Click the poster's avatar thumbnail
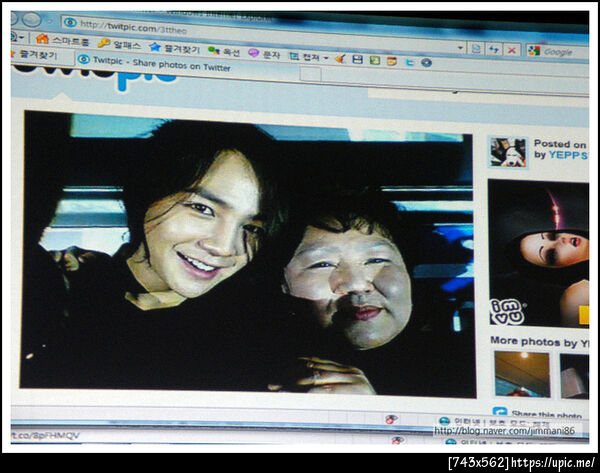The height and width of the screenshot is (473, 600). [508, 152]
